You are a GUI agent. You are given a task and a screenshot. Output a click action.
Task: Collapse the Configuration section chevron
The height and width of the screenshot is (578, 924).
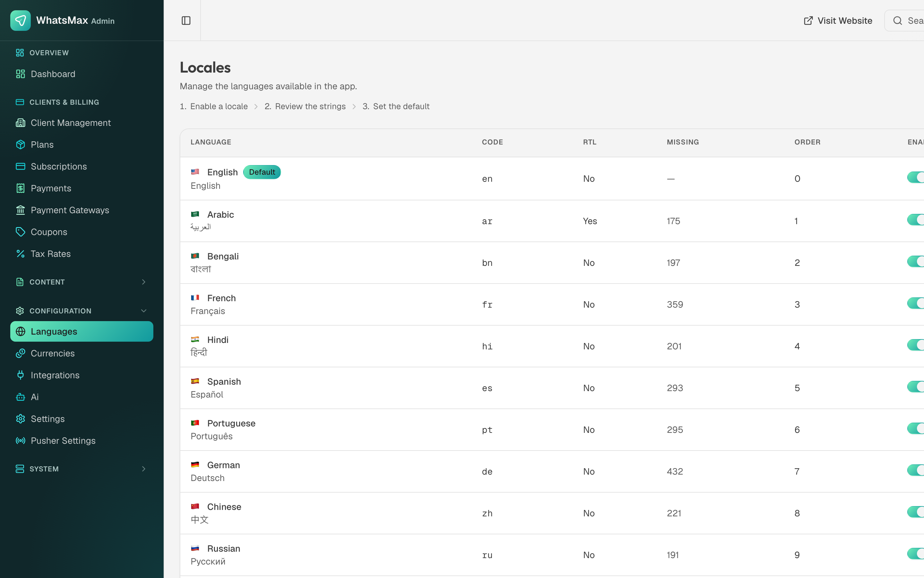(143, 311)
